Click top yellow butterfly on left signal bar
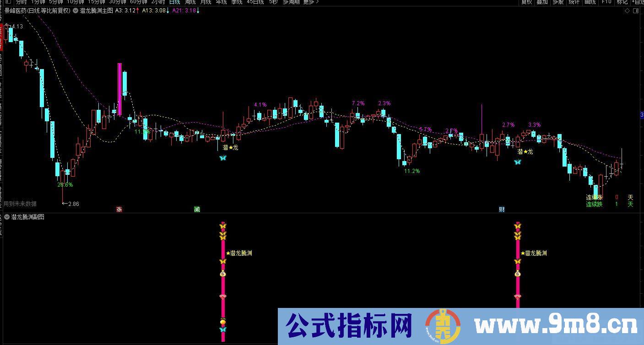Screen dimensions: 644x345 pyautogui.click(x=223, y=226)
